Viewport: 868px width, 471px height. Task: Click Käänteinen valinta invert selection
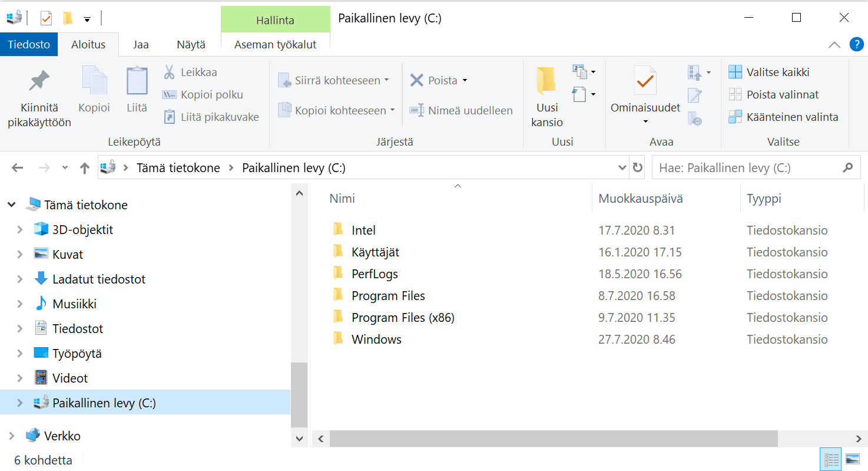click(x=783, y=117)
